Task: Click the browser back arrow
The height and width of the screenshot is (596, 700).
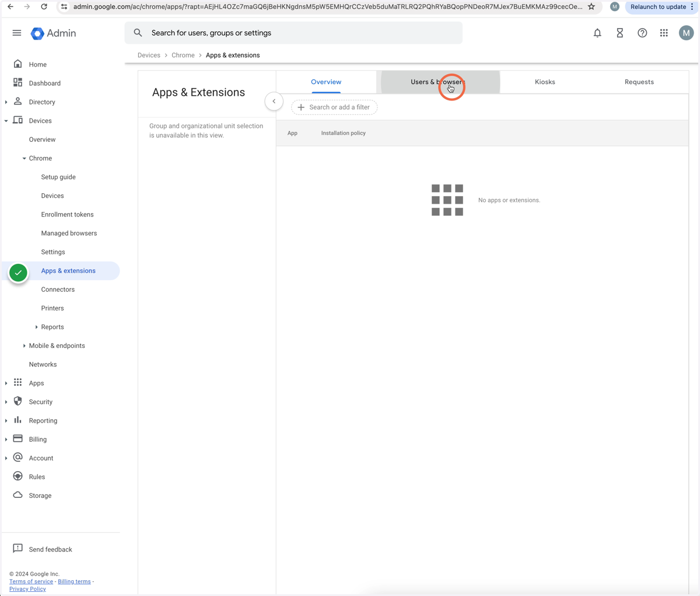Action: pyautogui.click(x=10, y=7)
